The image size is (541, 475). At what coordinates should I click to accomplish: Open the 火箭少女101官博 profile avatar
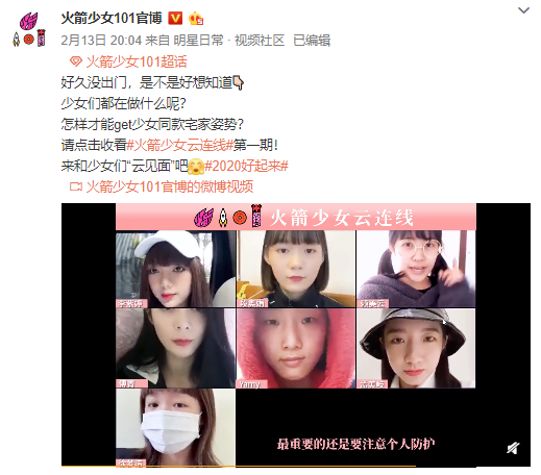coord(29,29)
